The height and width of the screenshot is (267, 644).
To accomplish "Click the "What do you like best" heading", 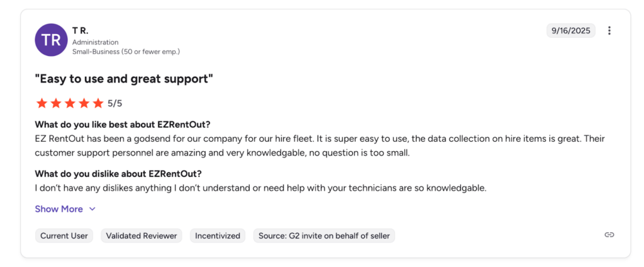I will (x=122, y=124).
